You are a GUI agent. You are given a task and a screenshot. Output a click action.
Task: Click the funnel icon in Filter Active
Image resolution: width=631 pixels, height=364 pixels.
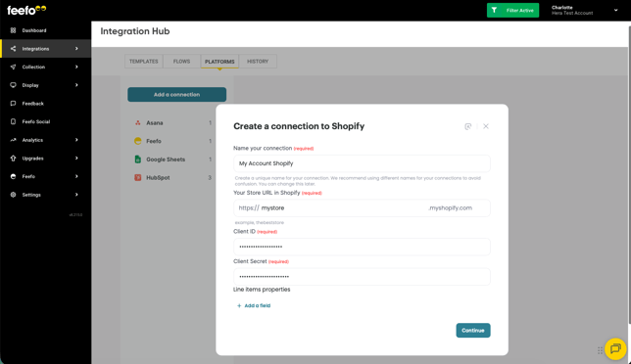[x=494, y=11]
